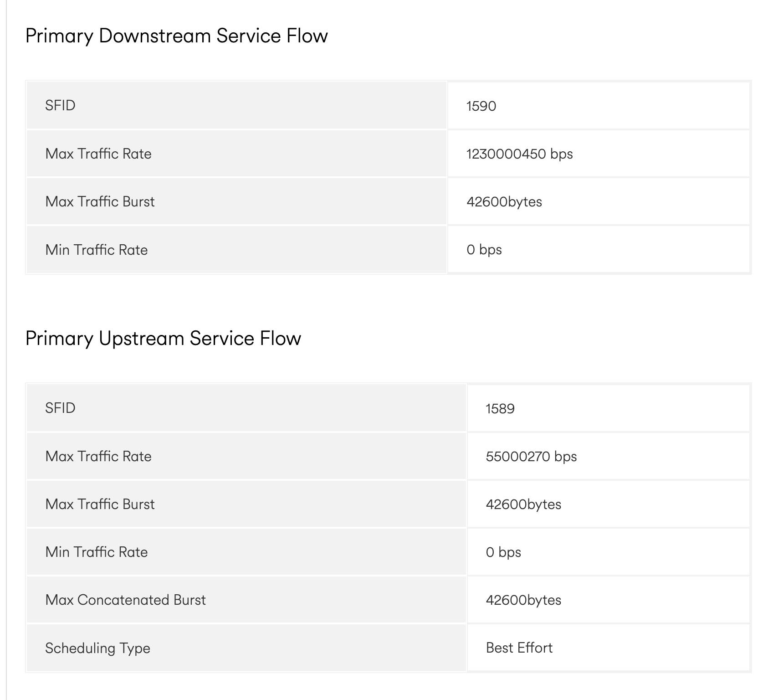Click the Primary Downstream Service Flow heading
Image resolution: width=768 pixels, height=700 pixels.
coord(176,36)
